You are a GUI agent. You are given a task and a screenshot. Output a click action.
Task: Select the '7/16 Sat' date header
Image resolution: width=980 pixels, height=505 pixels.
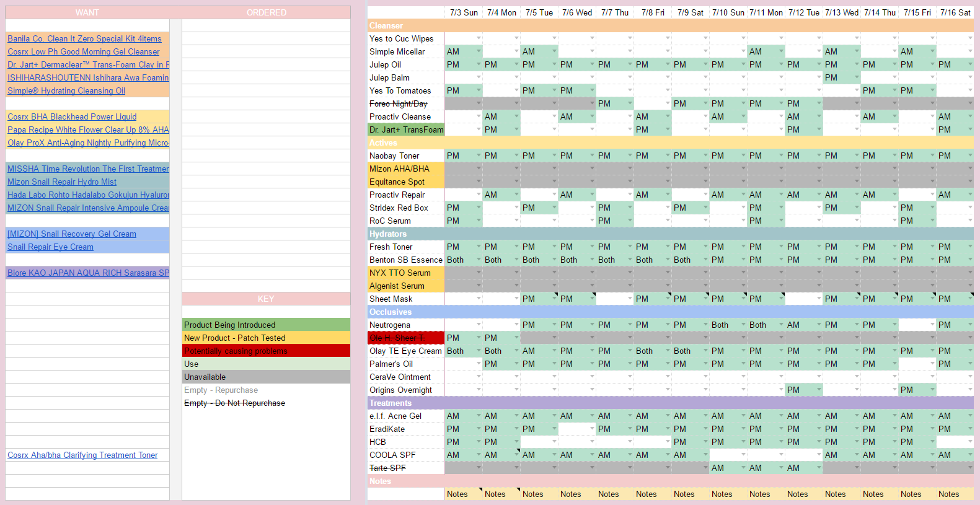tap(955, 12)
